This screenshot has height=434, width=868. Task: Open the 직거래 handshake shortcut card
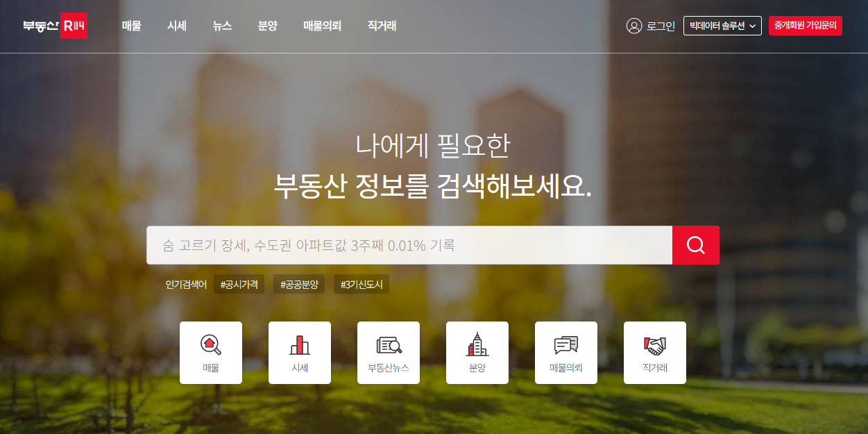655,353
